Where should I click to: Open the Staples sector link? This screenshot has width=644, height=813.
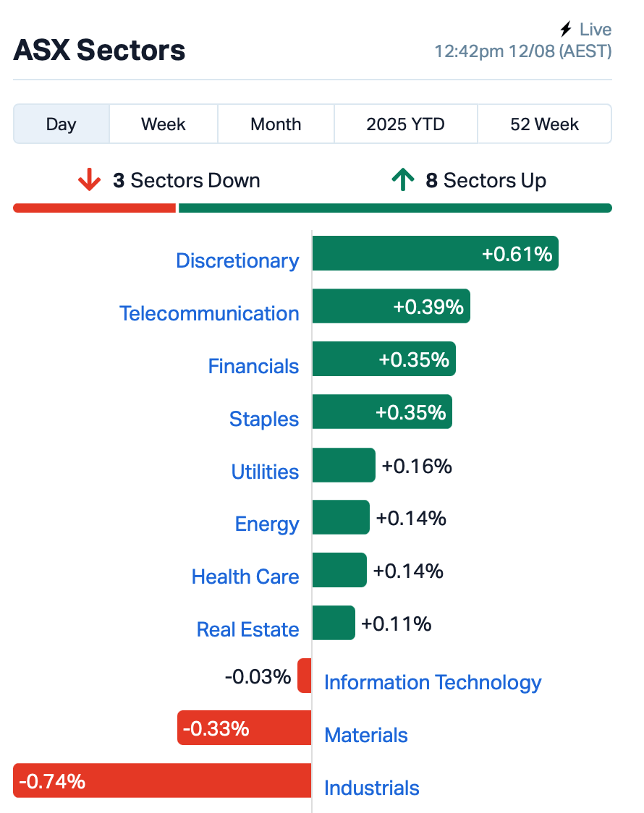point(264,419)
